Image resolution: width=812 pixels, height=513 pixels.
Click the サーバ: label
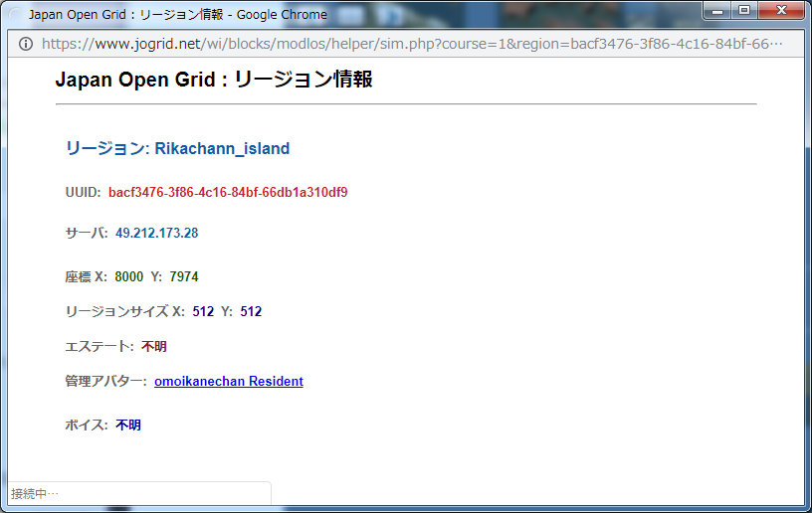pyautogui.click(x=86, y=233)
